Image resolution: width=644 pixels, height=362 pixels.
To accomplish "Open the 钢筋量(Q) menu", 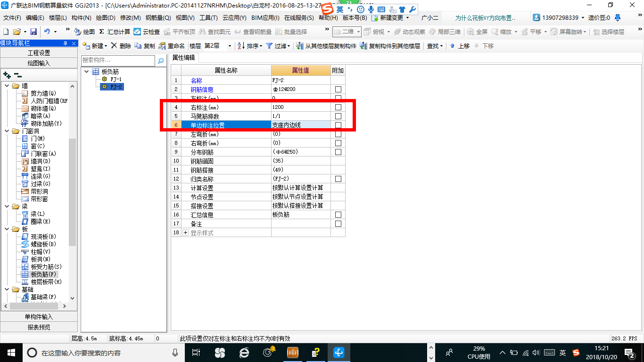I will pos(158,18).
